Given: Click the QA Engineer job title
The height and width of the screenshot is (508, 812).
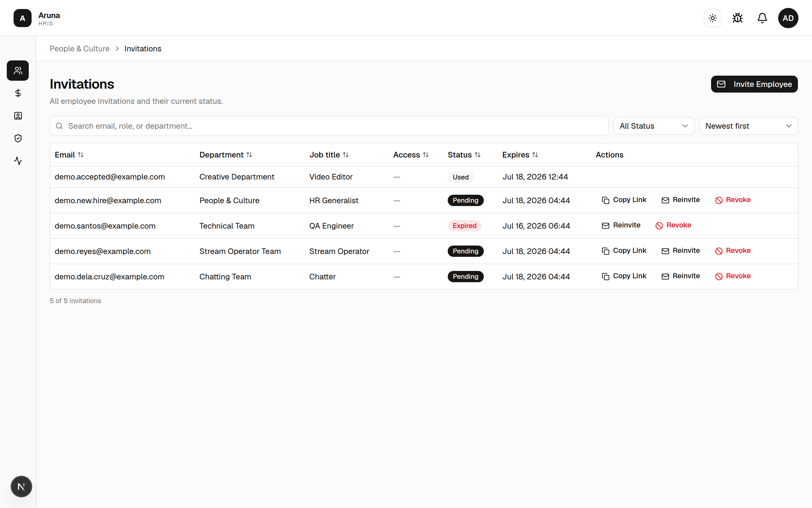Looking at the screenshot, I should pyautogui.click(x=332, y=226).
